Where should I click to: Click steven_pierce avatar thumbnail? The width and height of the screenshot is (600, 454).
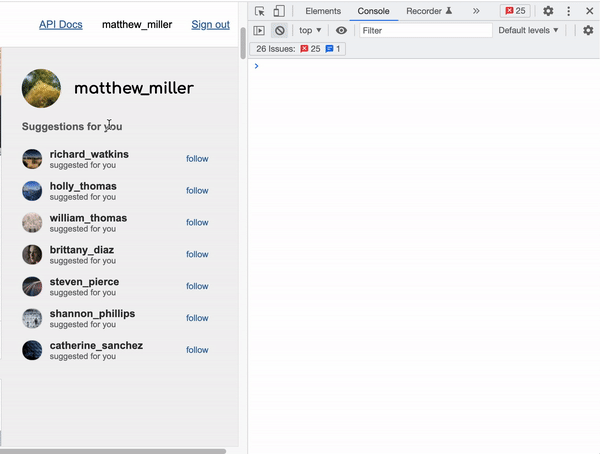point(32,286)
